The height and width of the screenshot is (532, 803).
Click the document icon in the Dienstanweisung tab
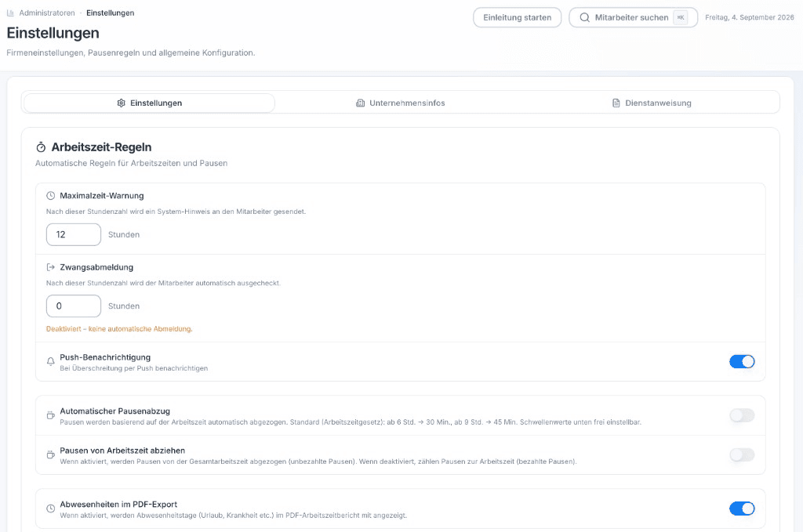click(616, 103)
